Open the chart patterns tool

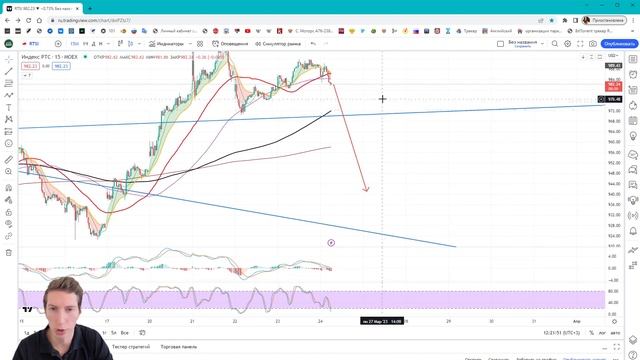point(9,119)
